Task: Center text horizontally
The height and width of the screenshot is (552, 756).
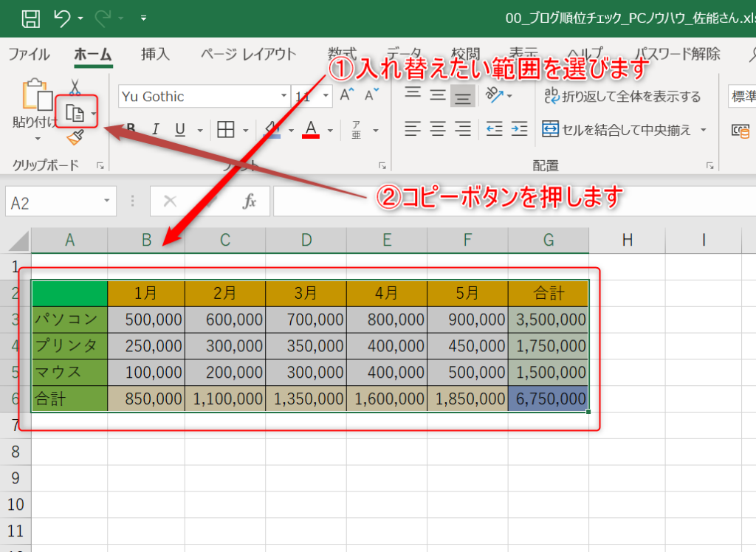Action: (438, 129)
